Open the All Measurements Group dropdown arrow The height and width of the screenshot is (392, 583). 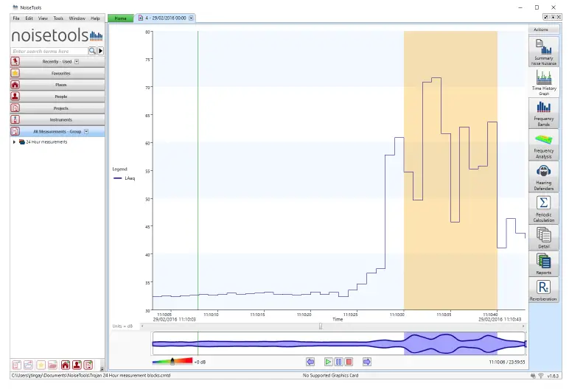click(x=86, y=132)
